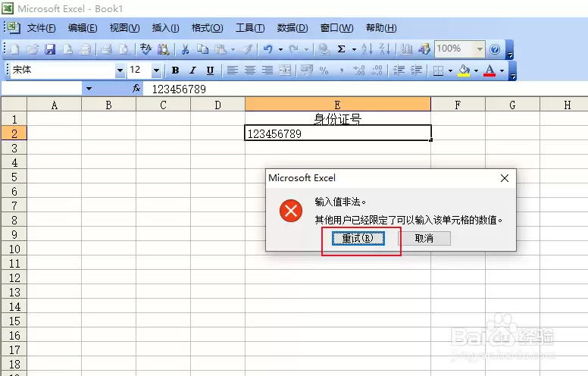588x376 pixels.
Task: Open the 视图(V) menu
Action: point(124,28)
